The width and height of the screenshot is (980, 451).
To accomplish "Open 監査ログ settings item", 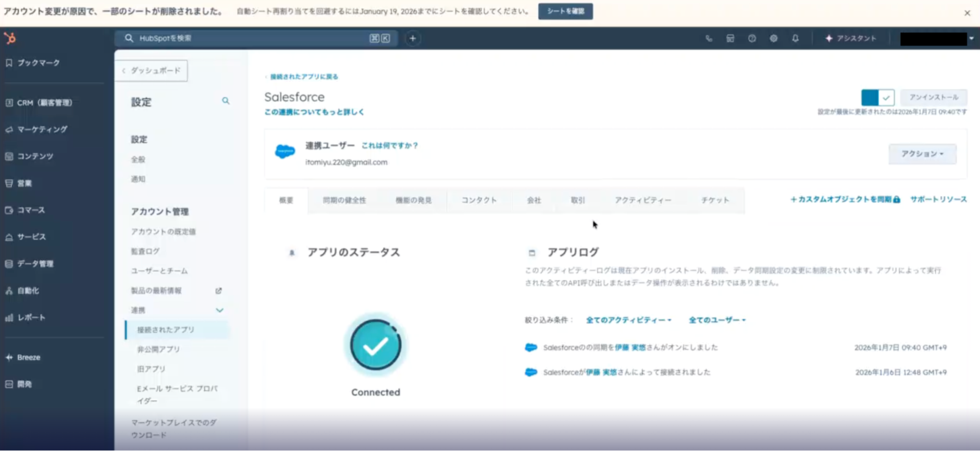I will click(145, 251).
